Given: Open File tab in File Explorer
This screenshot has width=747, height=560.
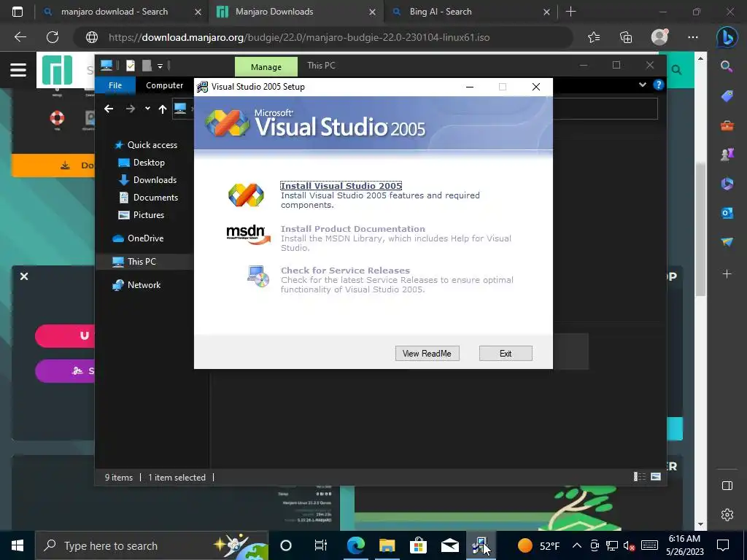Looking at the screenshot, I should [x=115, y=85].
